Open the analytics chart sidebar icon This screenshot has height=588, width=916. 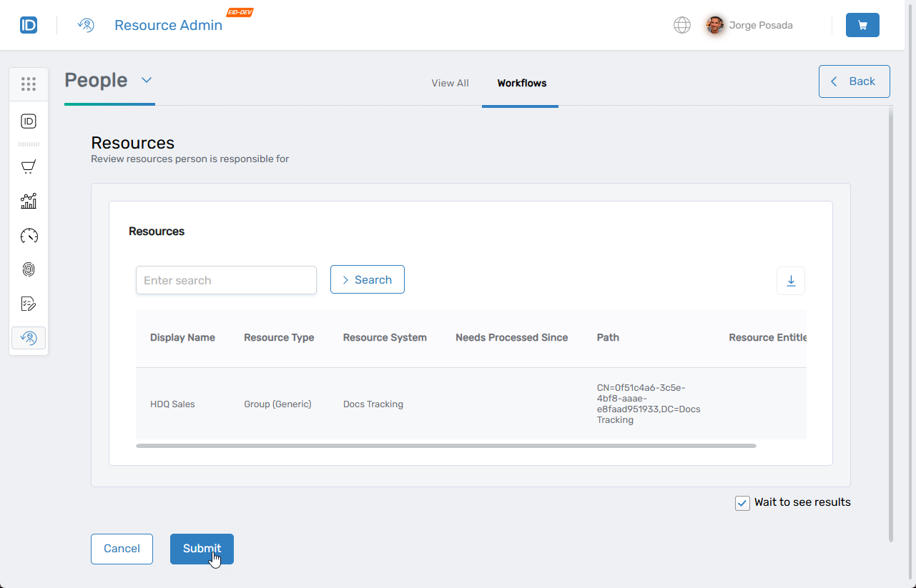(29, 201)
